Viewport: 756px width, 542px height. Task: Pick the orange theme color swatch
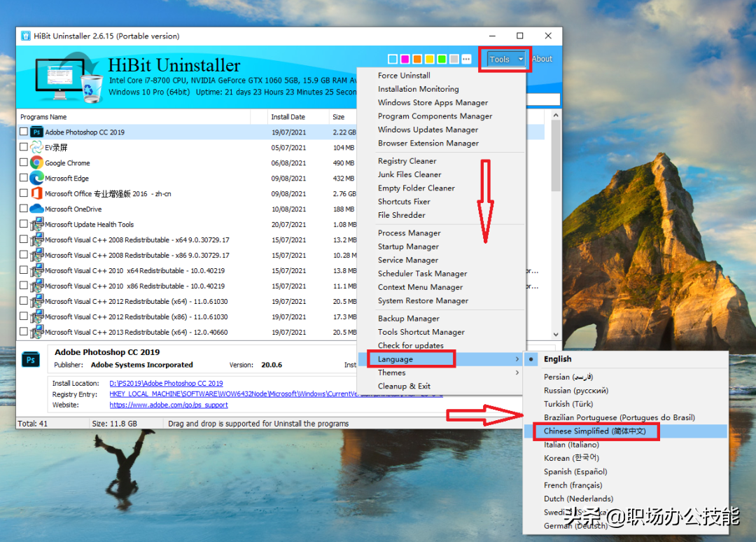pyautogui.click(x=417, y=60)
